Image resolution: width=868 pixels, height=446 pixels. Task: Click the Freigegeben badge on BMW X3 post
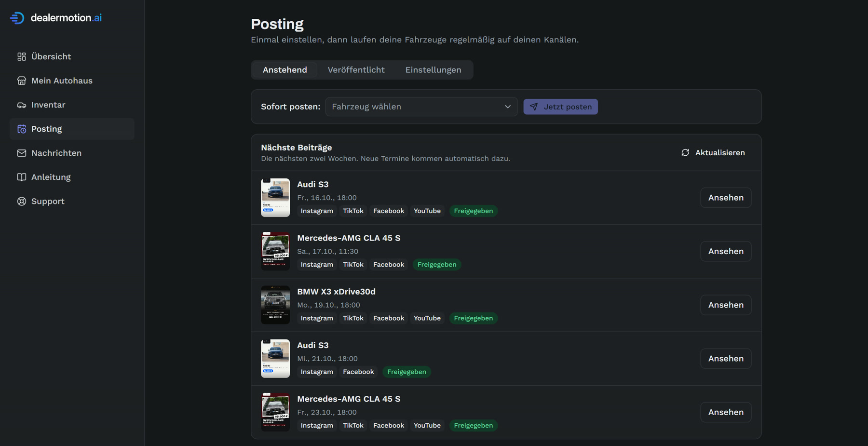(x=474, y=318)
